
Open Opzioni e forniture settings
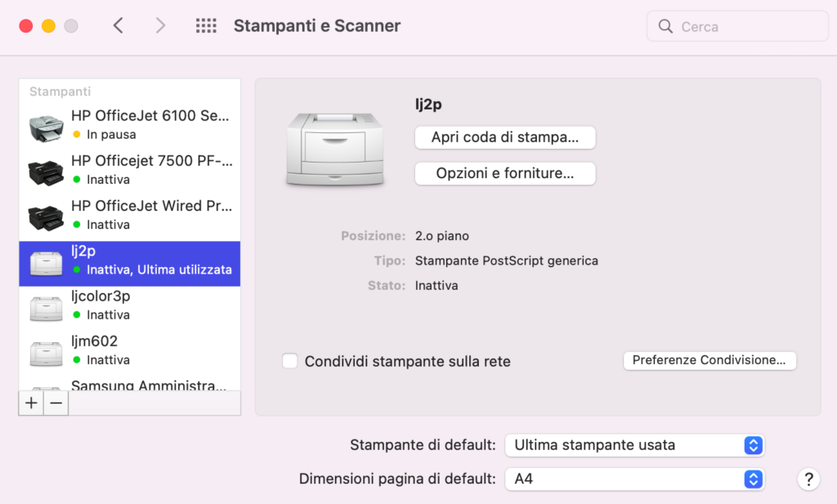[x=505, y=173]
